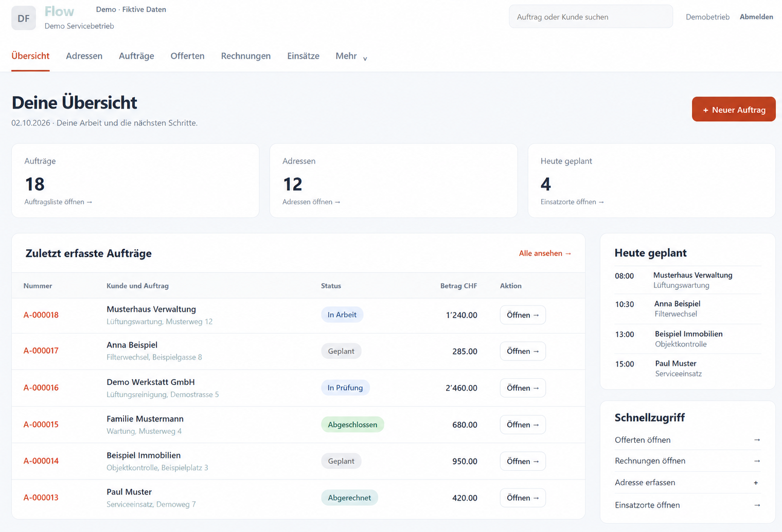782x532 pixels.
Task: Click the DF logo avatar
Action: click(x=24, y=18)
